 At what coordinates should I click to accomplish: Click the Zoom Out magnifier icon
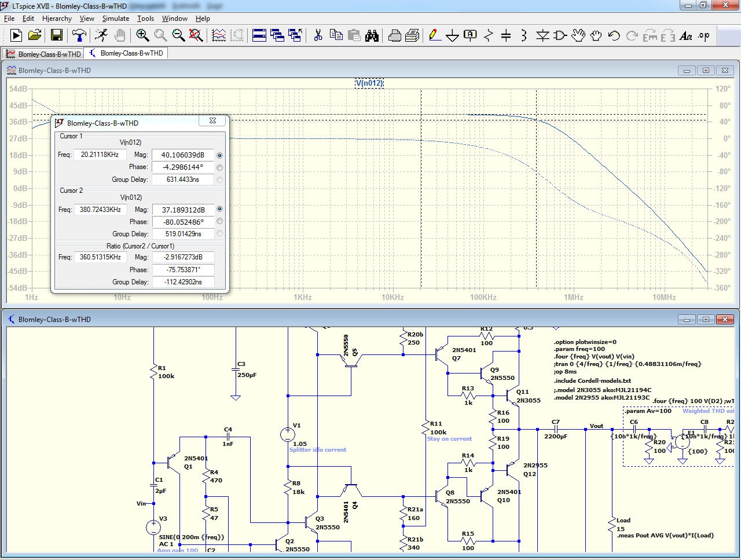178,35
